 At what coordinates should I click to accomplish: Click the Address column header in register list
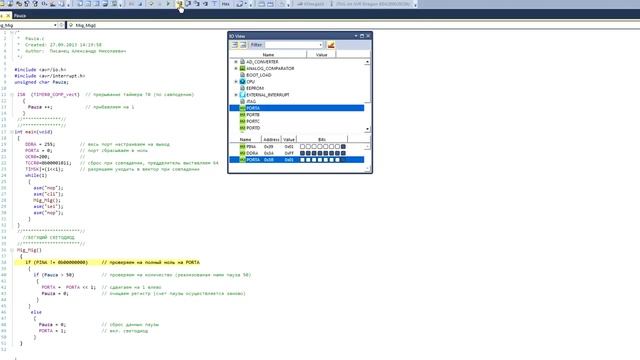tap(271, 140)
